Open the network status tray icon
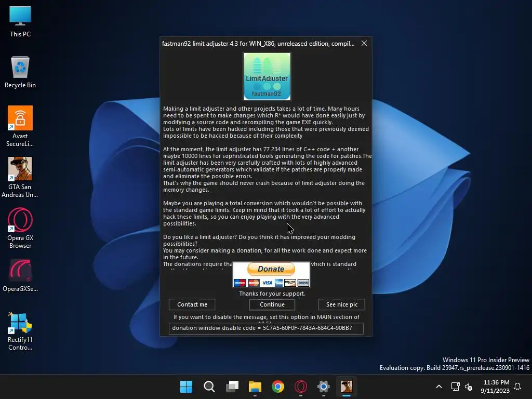 (x=455, y=387)
